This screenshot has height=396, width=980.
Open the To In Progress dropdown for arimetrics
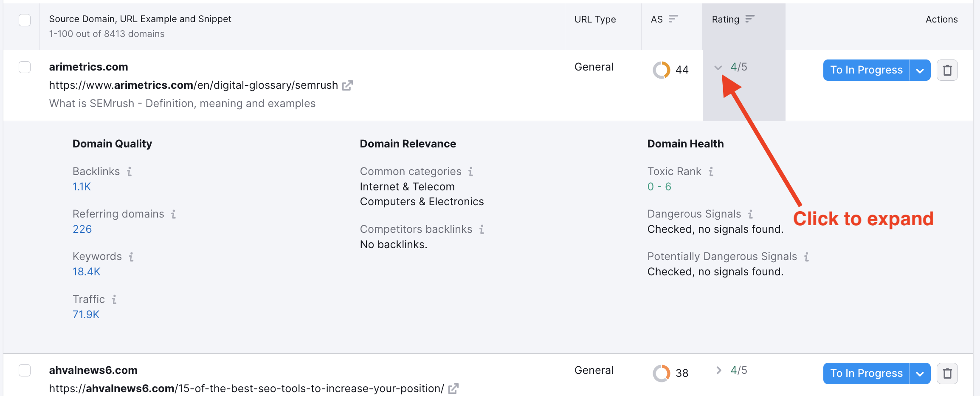(x=920, y=70)
